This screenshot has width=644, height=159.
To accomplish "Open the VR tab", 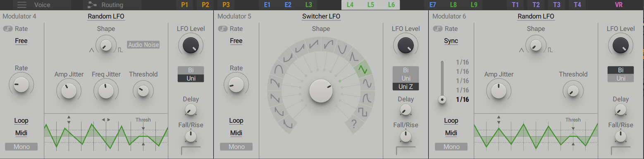I will (619, 5).
